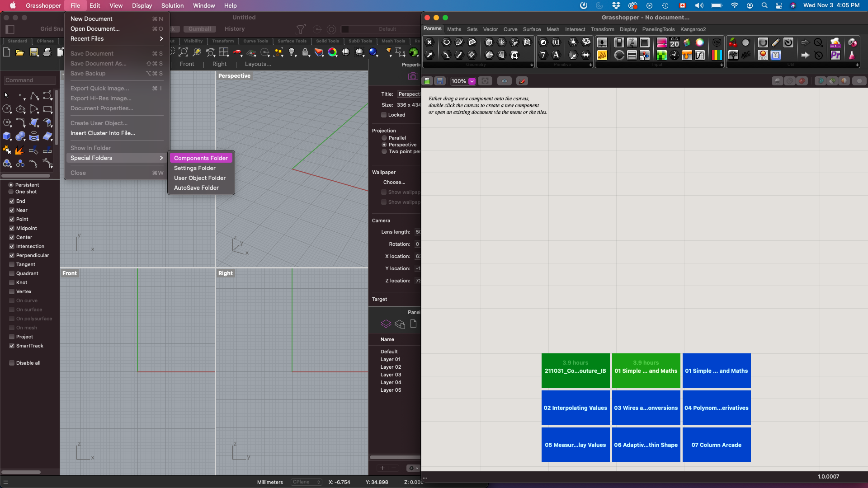Uncheck the Midpoint osnap checkbox
The width and height of the screenshot is (868, 488).
click(12, 228)
